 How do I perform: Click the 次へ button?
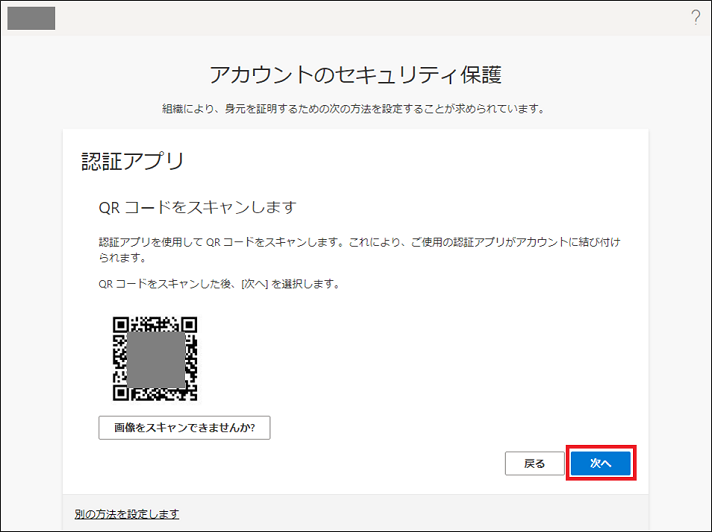601,463
